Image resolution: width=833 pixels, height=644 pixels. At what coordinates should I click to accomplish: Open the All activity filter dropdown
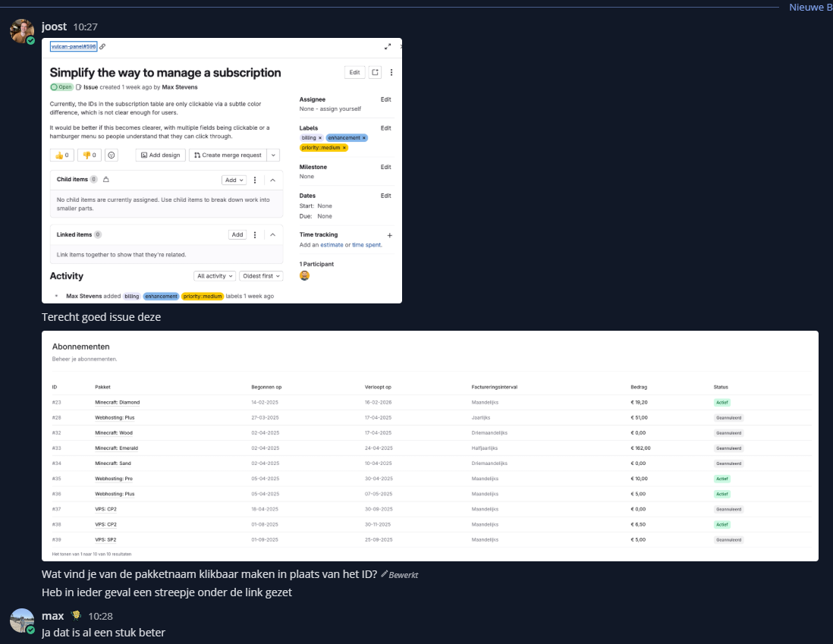coord(215,276)
